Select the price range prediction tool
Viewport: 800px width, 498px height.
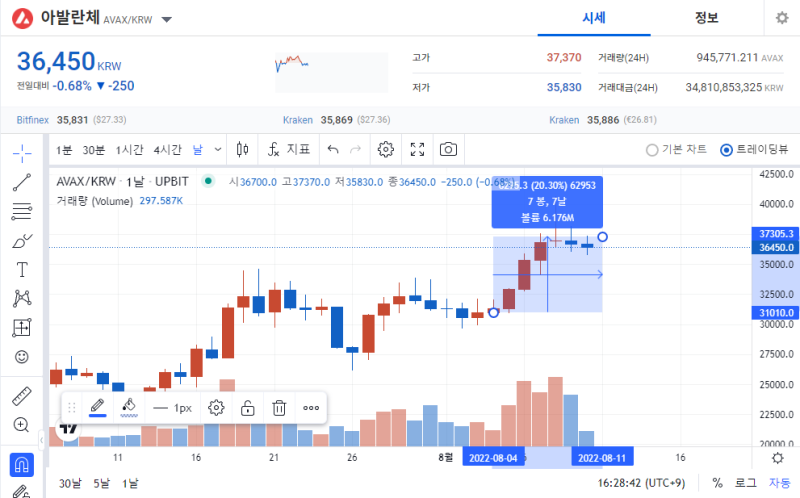click(x=21, y=328)
